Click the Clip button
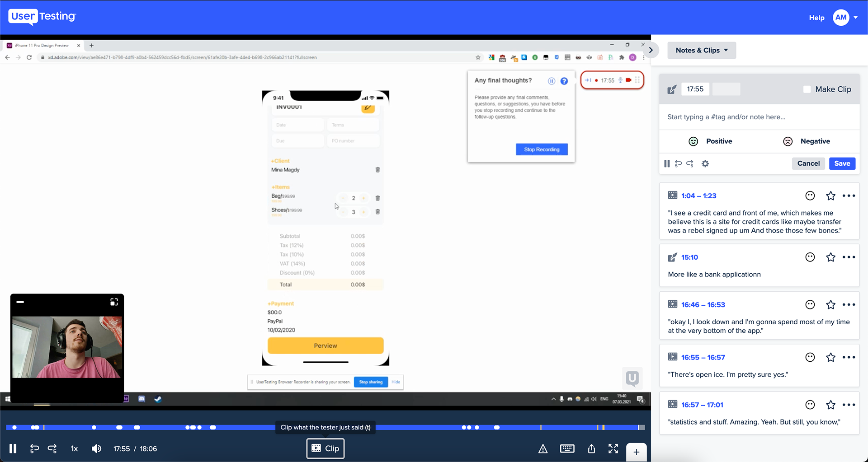This screenshot has width=868, height=462. [x=325, y=448]
